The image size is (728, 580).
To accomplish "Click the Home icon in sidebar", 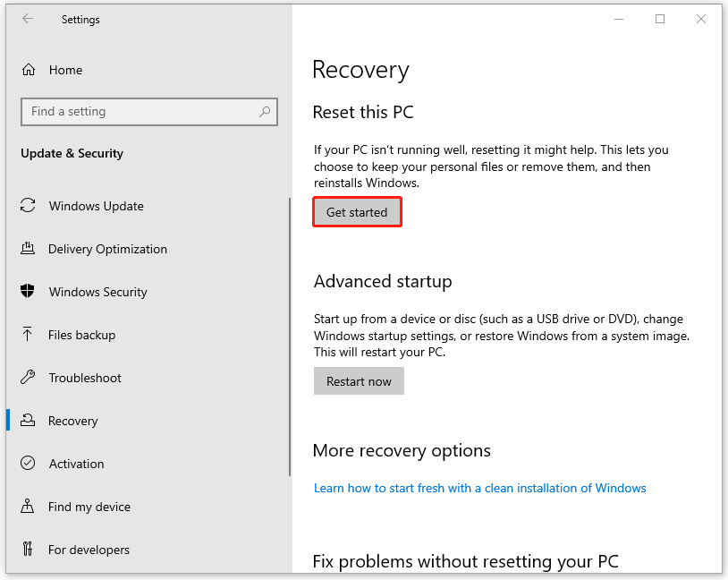I will [29, 70].
